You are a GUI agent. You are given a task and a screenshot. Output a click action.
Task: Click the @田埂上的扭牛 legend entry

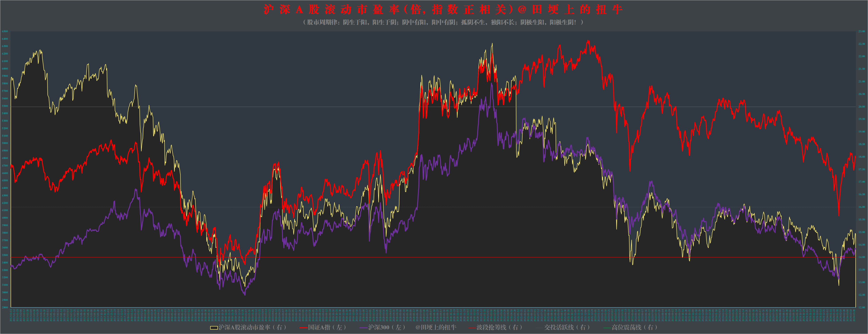(x=436, y=327)
